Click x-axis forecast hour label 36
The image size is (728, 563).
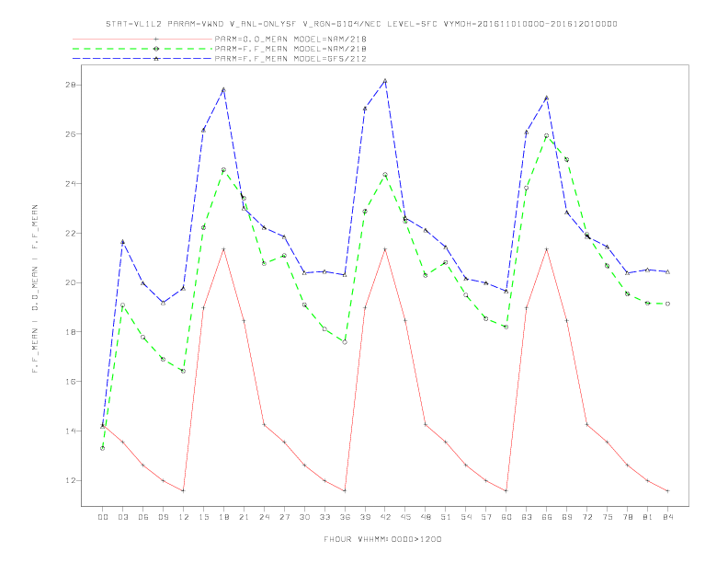tap(345, 517)
